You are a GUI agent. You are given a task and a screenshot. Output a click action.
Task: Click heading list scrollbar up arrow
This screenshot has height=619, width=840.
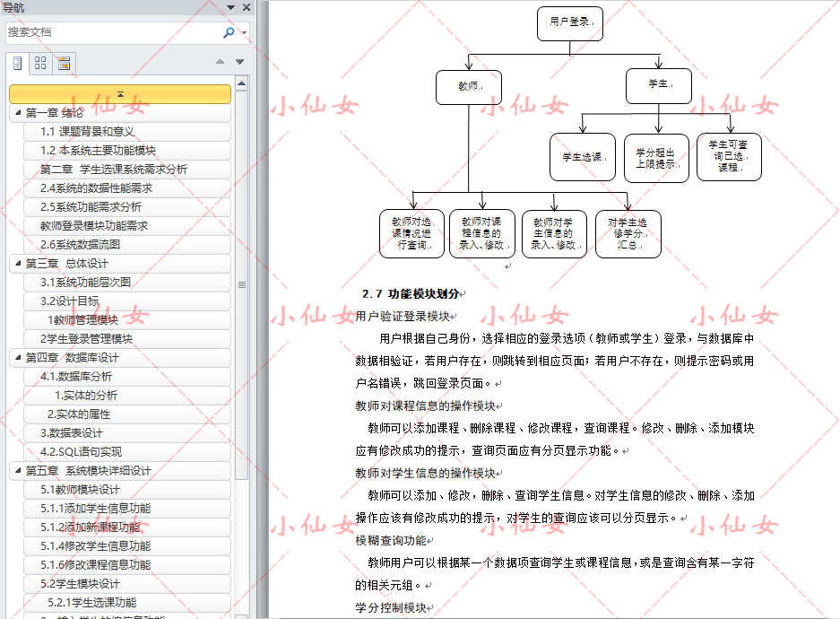242,83
